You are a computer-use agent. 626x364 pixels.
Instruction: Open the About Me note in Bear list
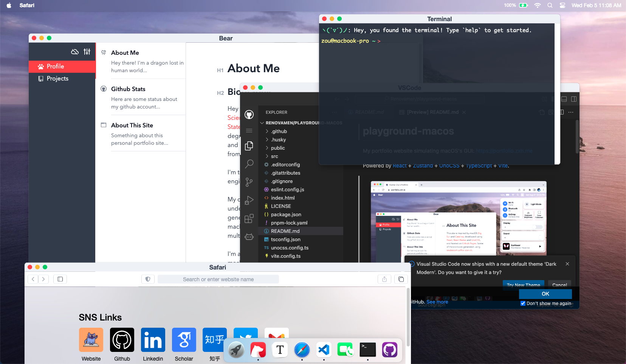pos(141,61)
